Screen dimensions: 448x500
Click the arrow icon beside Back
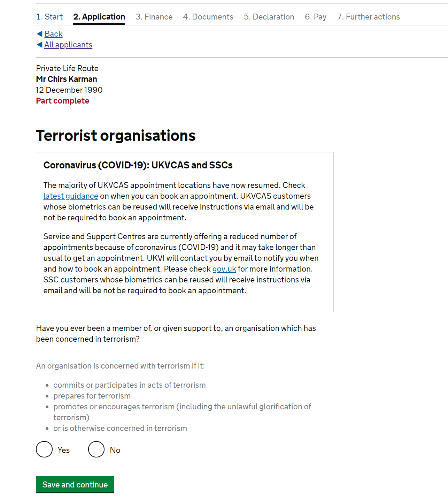coord(39,34)
